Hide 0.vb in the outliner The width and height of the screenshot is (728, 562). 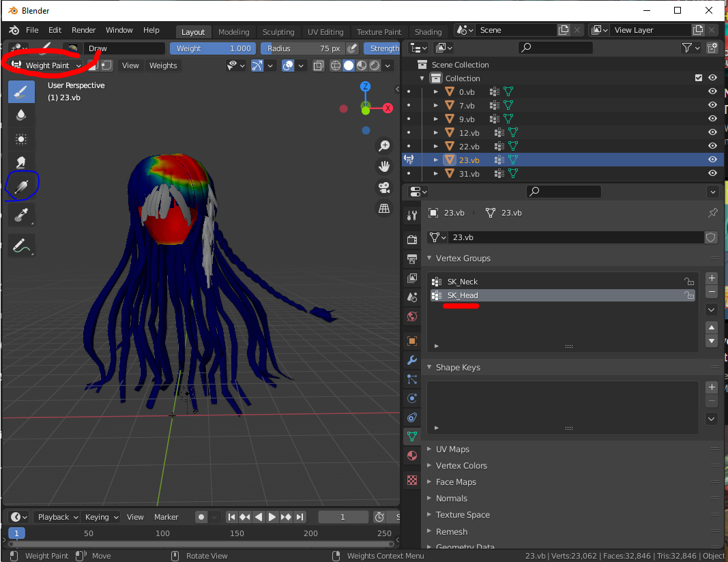[x=712, y=91]
